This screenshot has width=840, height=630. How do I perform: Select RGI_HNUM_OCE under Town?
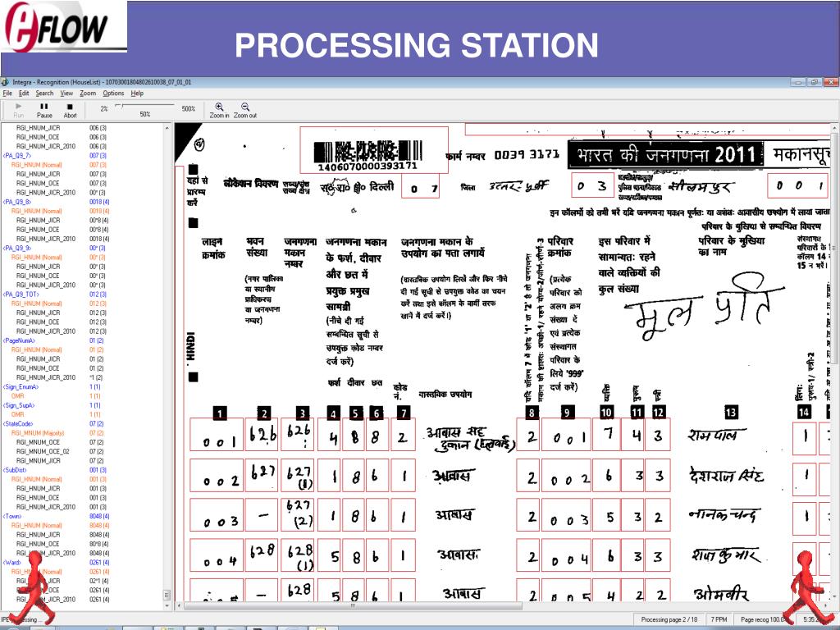click(x=38, y=544)
